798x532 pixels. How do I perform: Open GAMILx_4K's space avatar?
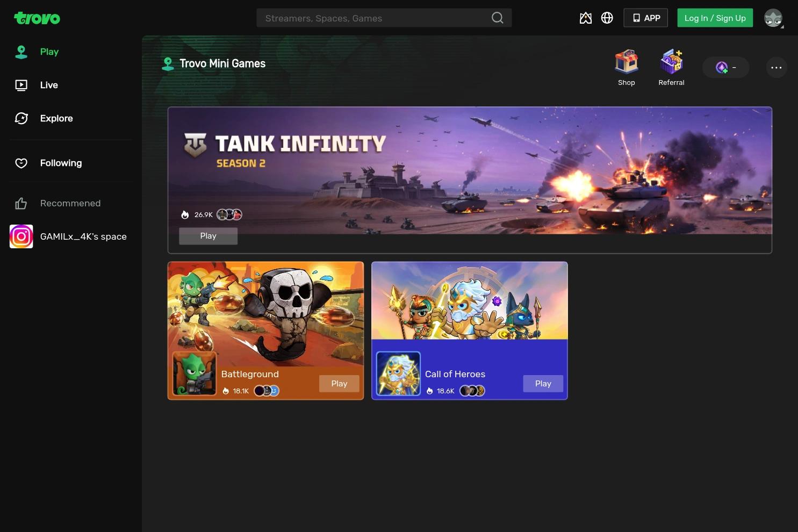[21, 236]
